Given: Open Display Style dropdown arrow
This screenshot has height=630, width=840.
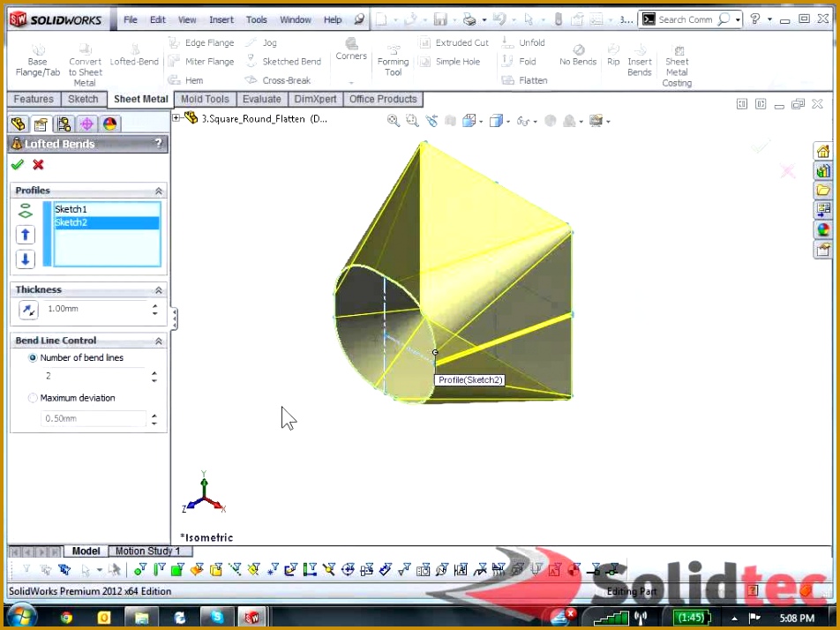Looking at the screenshot, I should click(x=508, y=122).
